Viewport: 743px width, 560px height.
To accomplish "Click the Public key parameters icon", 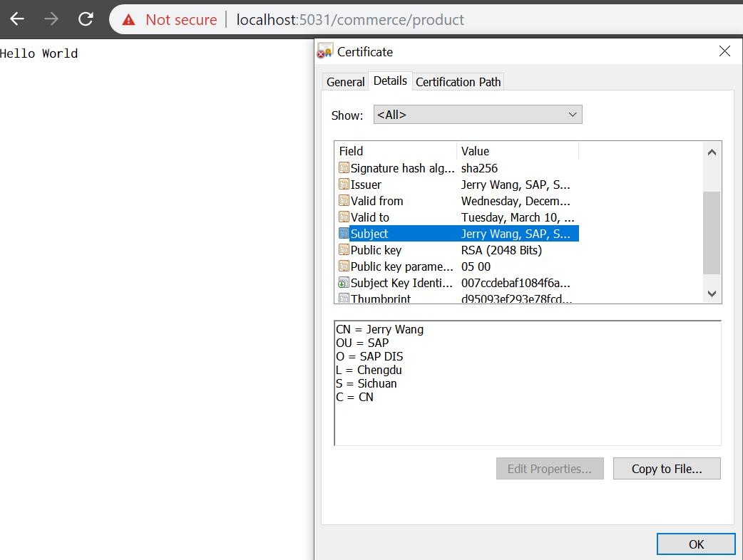I will 344,266.
